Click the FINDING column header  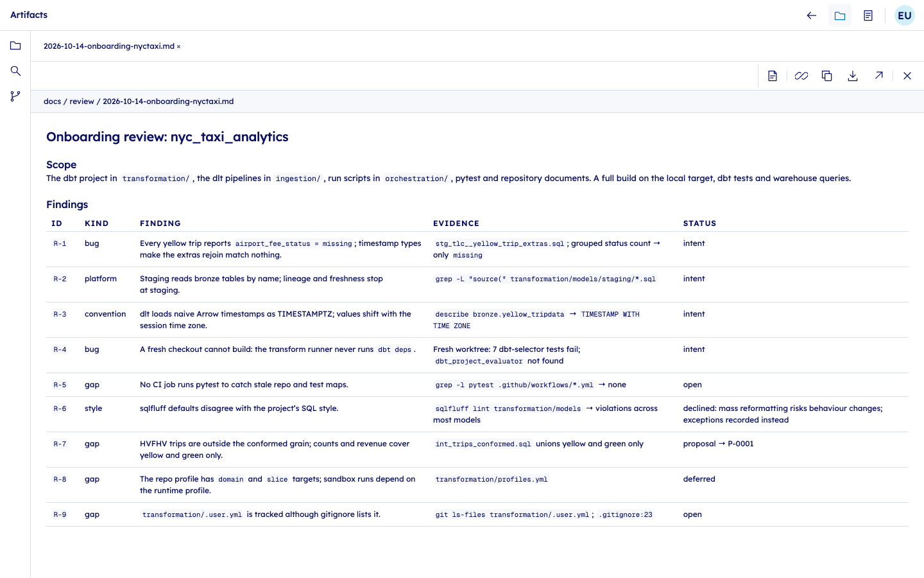(x=160, y=223)
